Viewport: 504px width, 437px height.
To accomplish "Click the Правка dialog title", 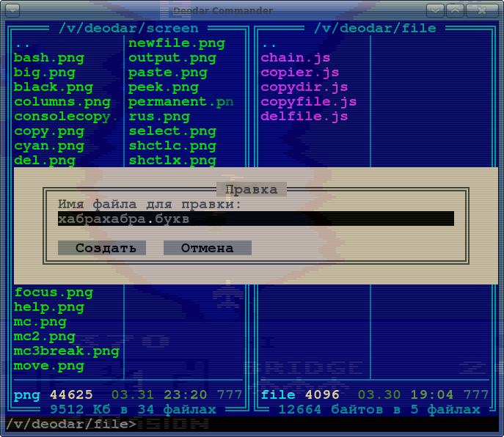I will pyautogui.click(x=252, y=189).
